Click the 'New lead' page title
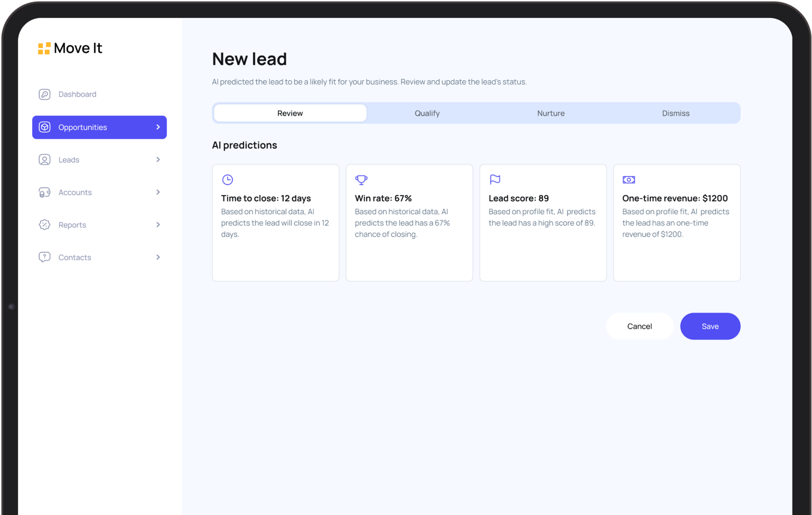This screenshot has width=812, height=515. (x=249, y=59)
